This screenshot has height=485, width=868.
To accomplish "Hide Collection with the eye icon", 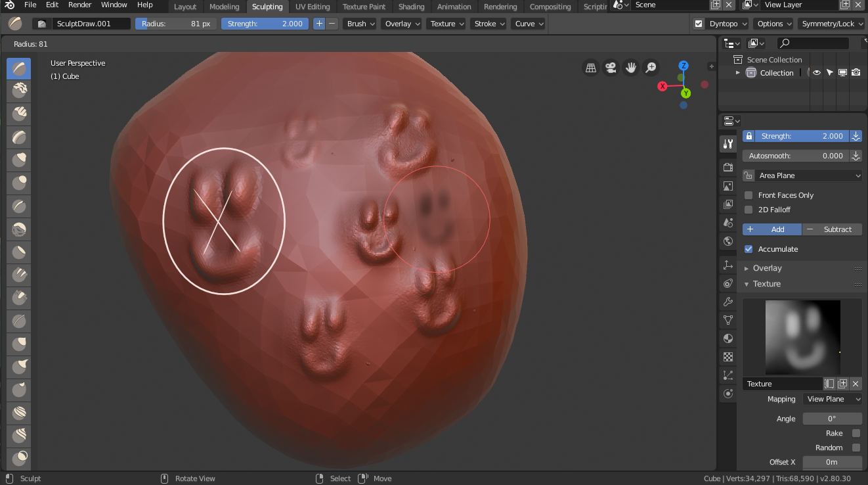I will 817,73.
